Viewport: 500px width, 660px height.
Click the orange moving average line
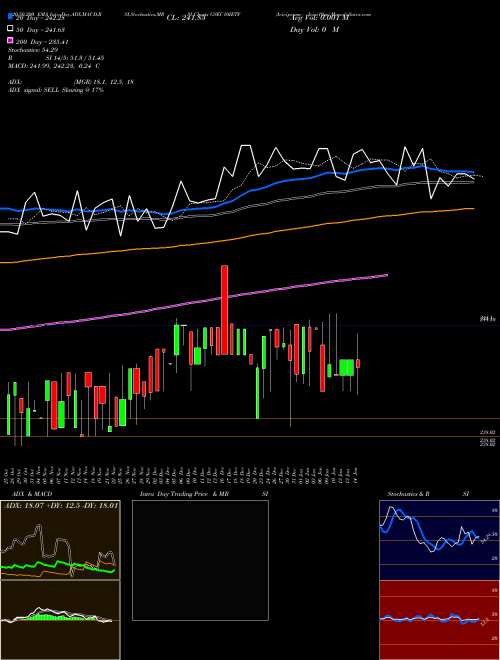point(237,239)
